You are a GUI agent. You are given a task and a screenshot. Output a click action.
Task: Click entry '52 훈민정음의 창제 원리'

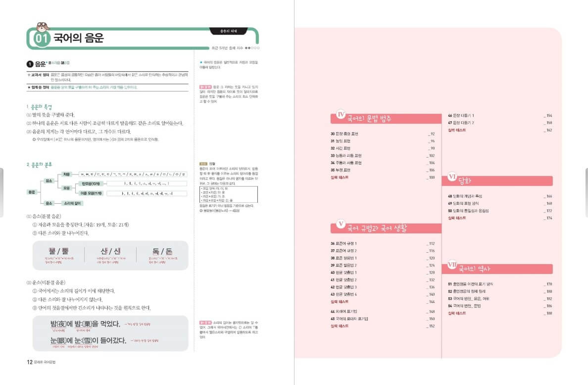click(500, 291)
